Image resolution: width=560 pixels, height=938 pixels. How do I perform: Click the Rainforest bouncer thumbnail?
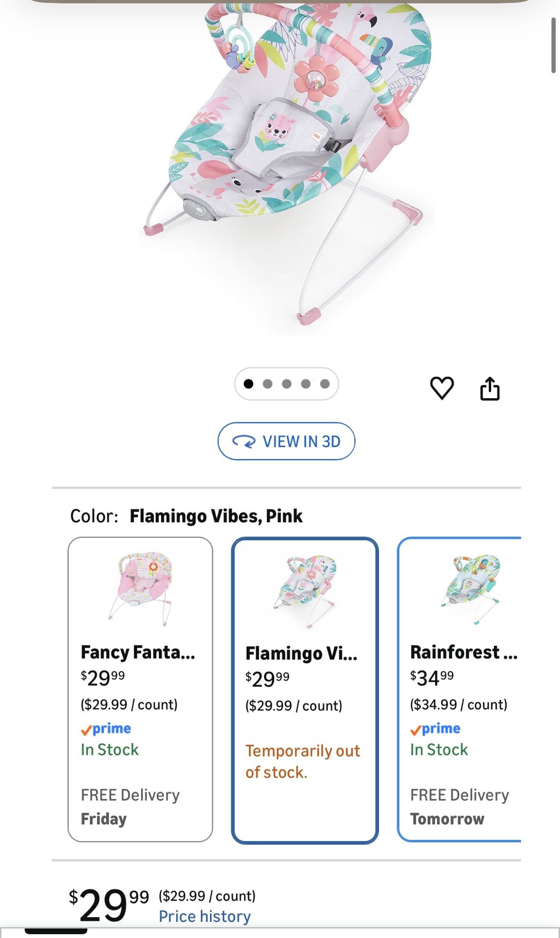pos(469,588)
